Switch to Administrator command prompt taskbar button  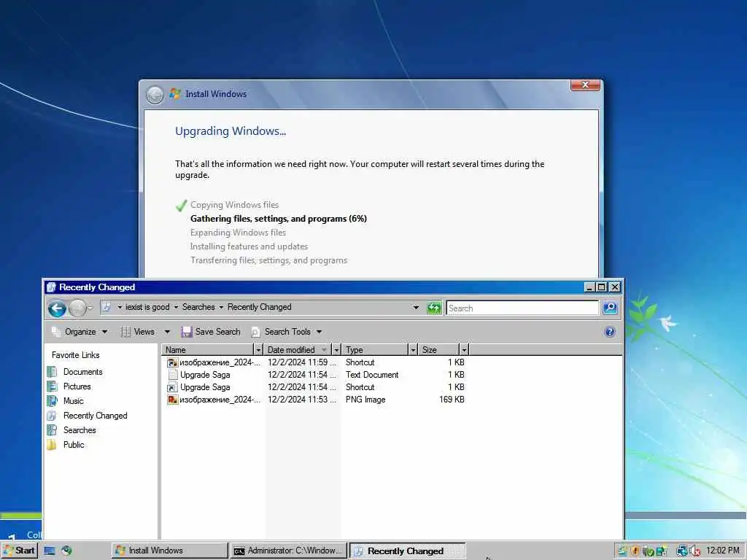[x=288, y=551]
